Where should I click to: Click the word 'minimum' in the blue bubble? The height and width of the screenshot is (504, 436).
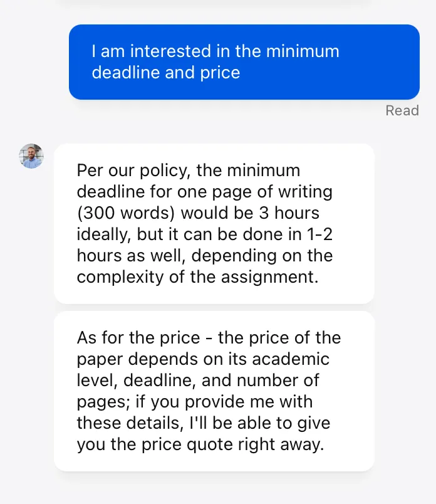pyautogui.click(x=303, y=51)
